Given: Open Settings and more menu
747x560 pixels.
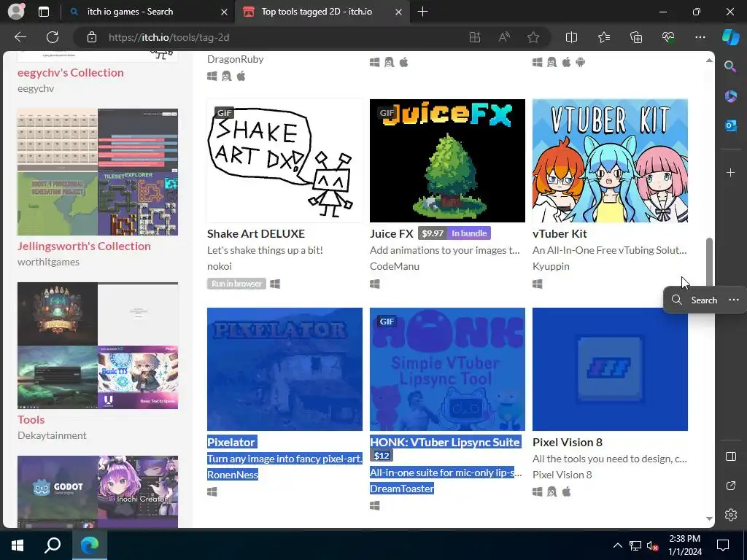Looking at the screenshot, I should click(x=700, y=37).
